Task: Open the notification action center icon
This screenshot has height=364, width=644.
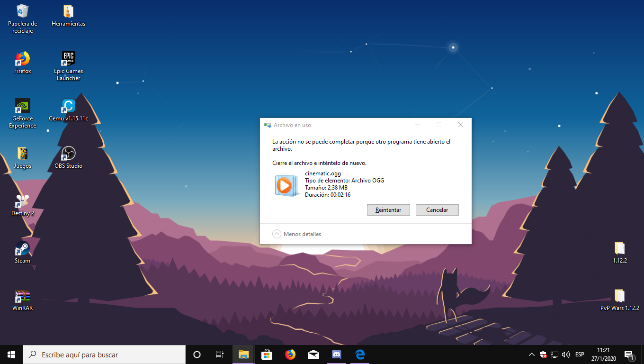Action: 629,355
